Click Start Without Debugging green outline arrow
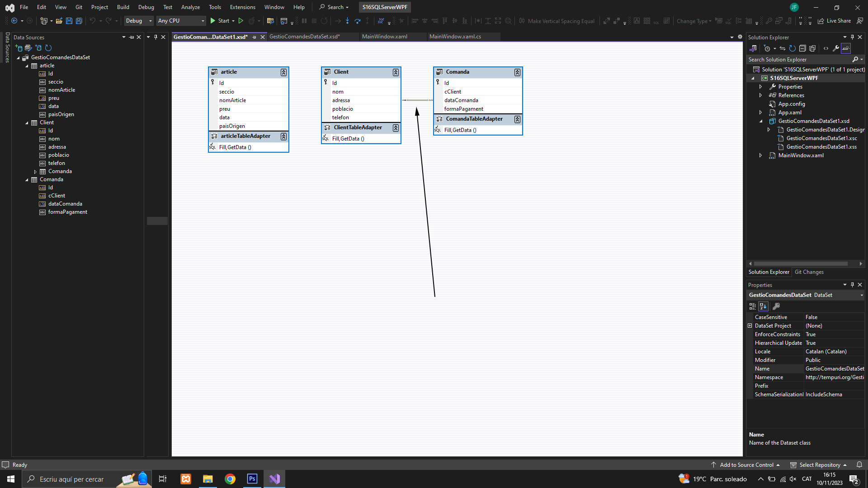The image size is (868, 488). coord(241,21)
